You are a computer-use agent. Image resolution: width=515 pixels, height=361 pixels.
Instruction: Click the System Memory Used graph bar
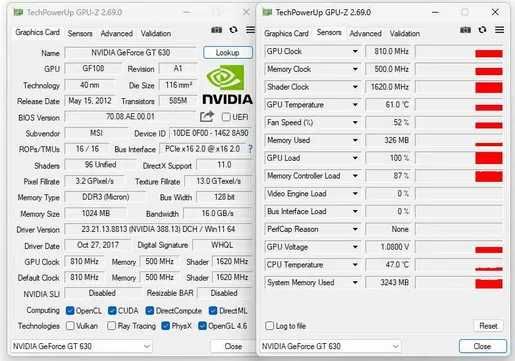(x=489, y=284)
